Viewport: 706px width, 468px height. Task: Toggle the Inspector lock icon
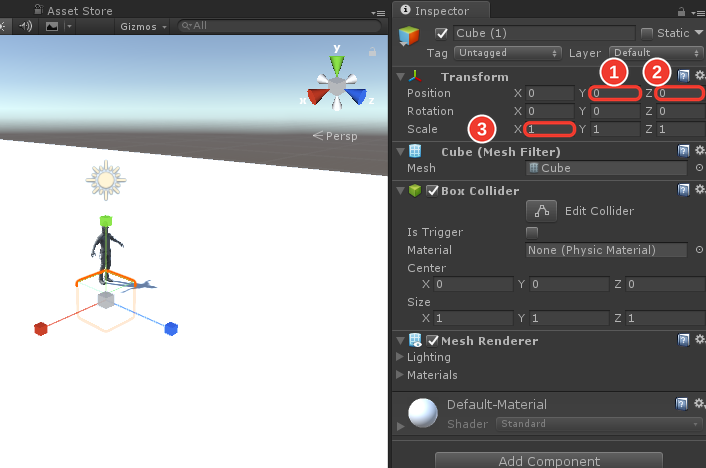681,12
